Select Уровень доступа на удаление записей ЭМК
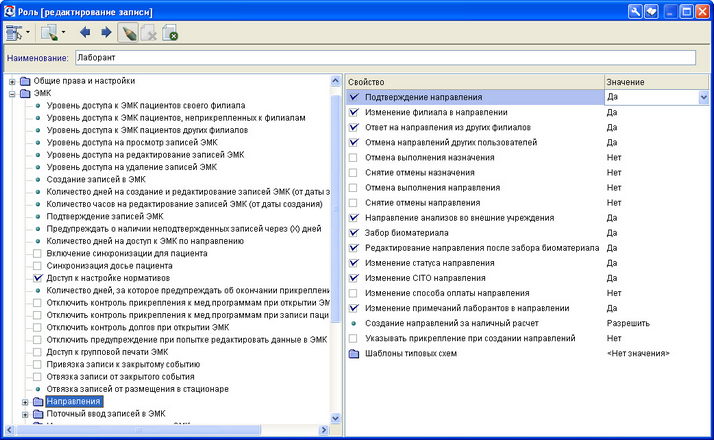The height and width of the screenshot is (440, 714). [132, 167]
